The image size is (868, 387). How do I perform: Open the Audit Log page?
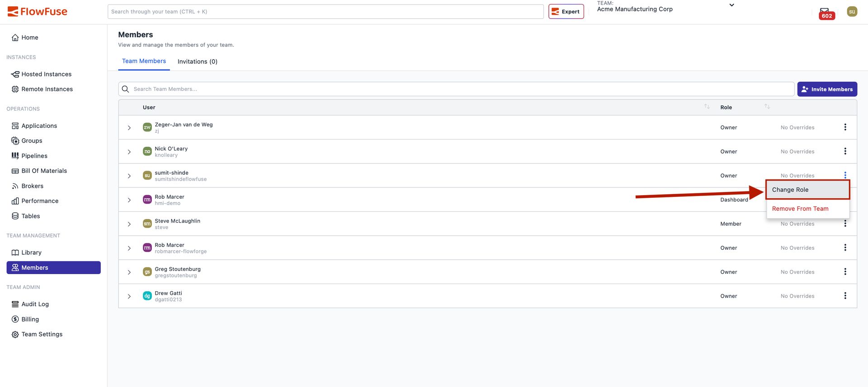[35, 304]
